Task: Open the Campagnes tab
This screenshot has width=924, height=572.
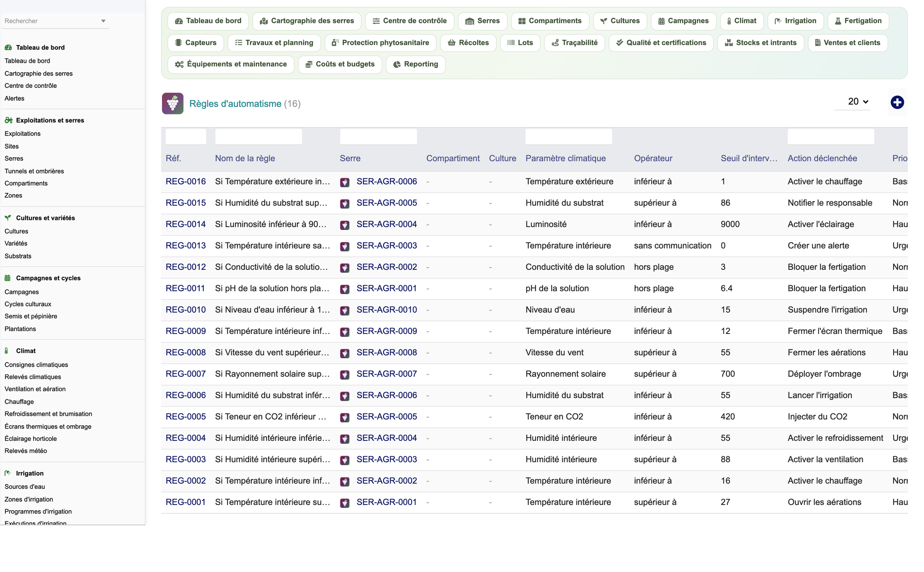Action: [683, 21]
